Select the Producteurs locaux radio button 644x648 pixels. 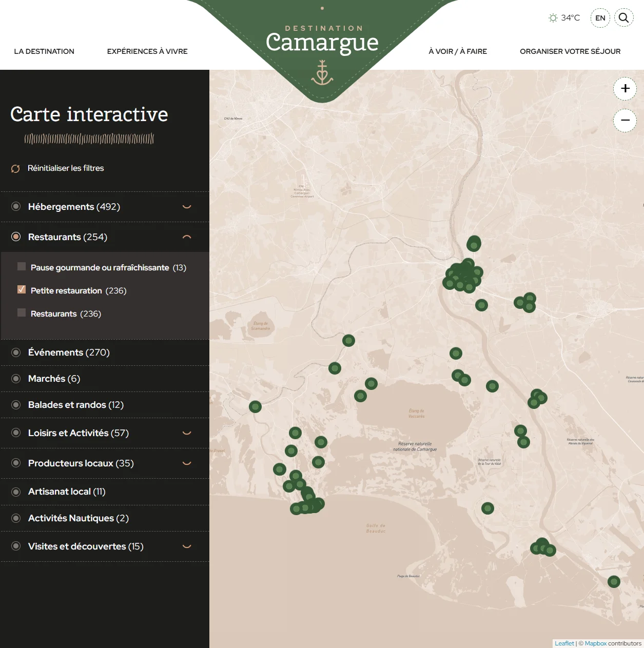(x=16, y=463)
